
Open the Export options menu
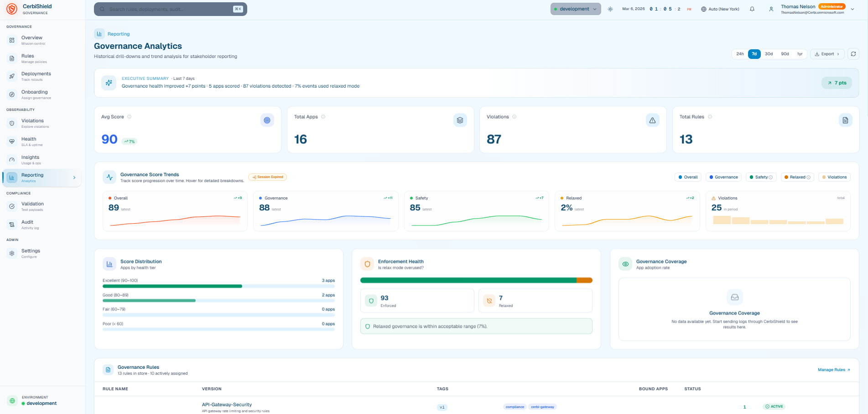pos(827,54)
